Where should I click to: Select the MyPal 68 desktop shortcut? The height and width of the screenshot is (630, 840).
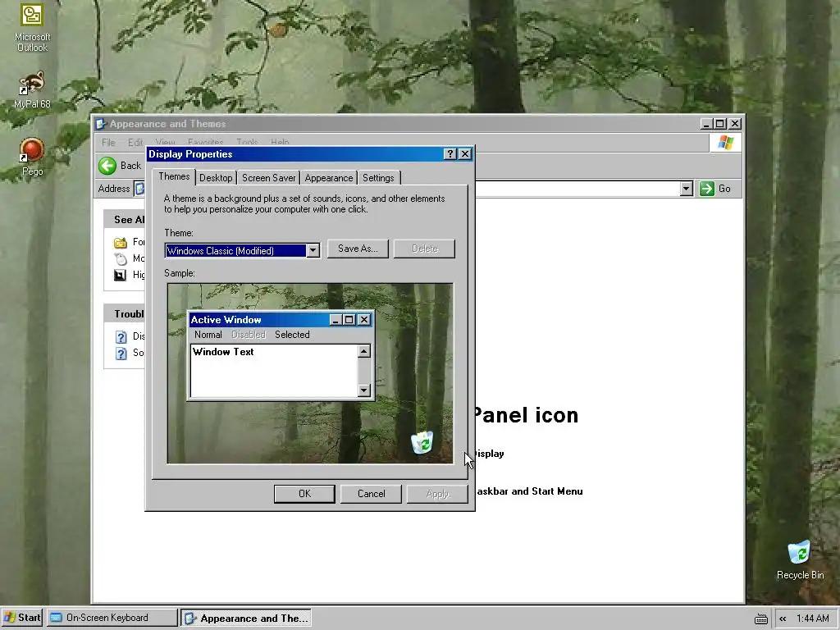tap(32, 90)
